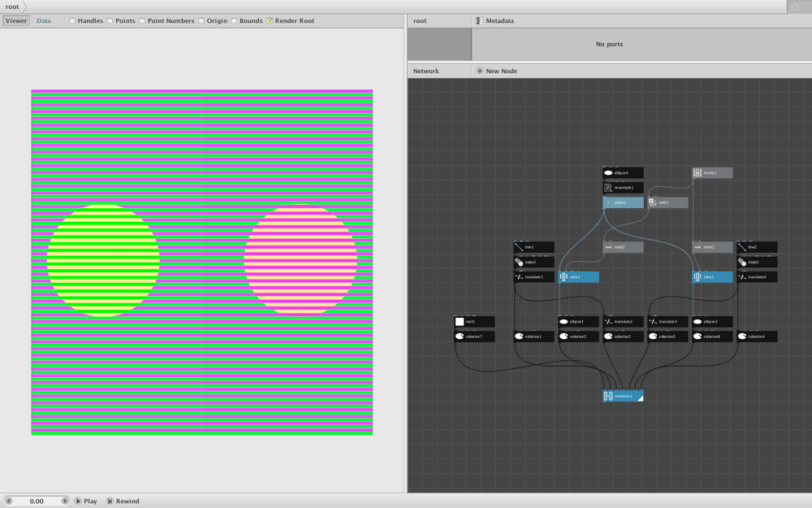Click the yellow-striped circle in the viewer
This screenshot has height=508, width=812.
tap(103, 260)
